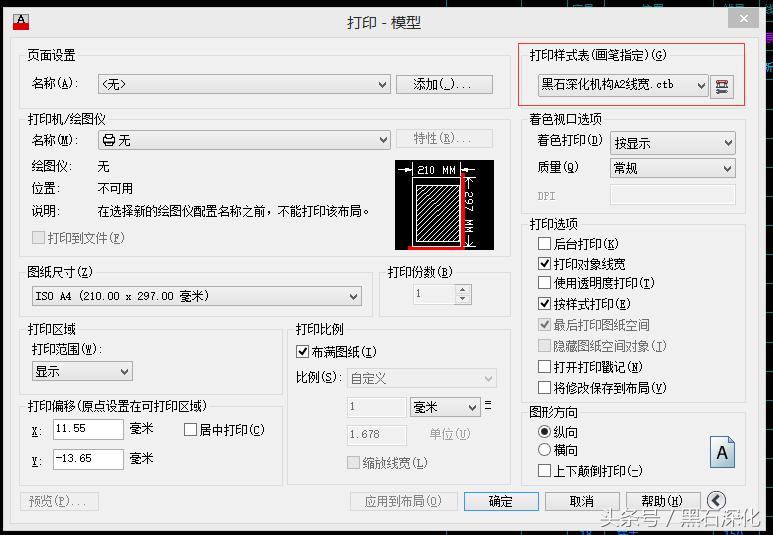This screenshot has height=535, width=773.
Task: Click 缩放线宽 checkbox
Action: pos(353,463)
